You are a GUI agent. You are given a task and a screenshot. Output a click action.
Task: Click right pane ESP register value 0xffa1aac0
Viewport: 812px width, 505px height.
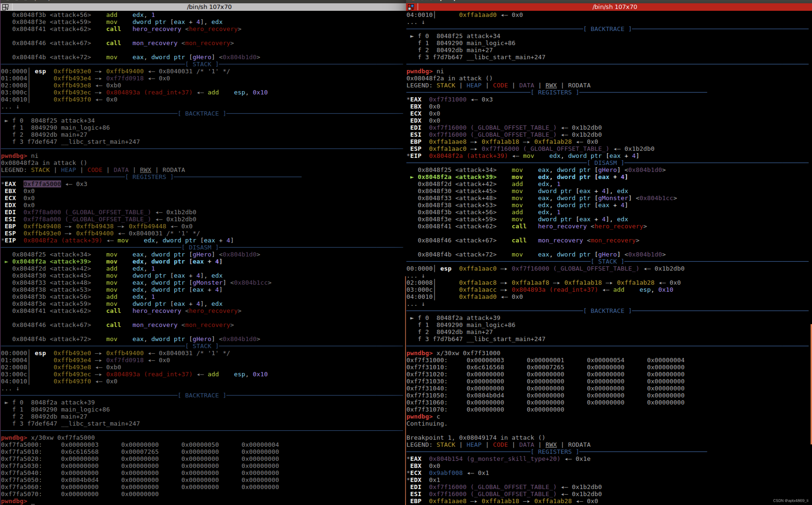(x=448, y=149)
